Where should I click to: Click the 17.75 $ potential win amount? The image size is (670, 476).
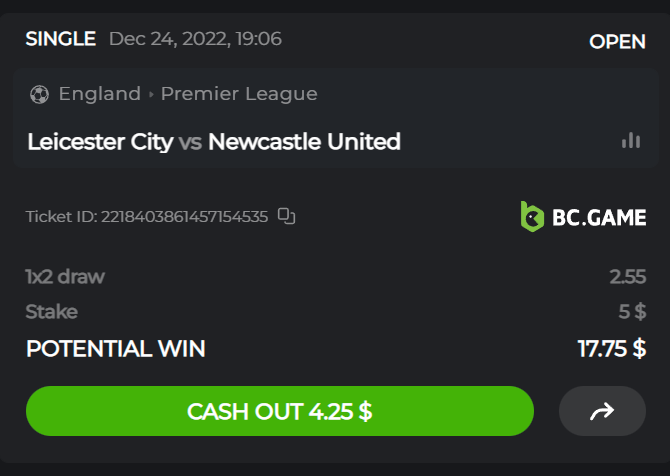611,349
